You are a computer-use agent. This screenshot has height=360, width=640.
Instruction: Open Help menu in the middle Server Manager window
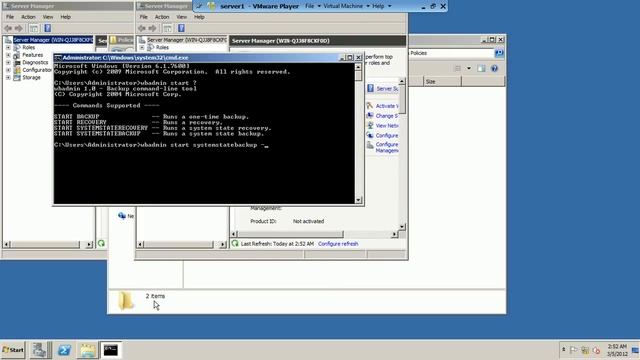pyautogui.click(x=199, y=17)
